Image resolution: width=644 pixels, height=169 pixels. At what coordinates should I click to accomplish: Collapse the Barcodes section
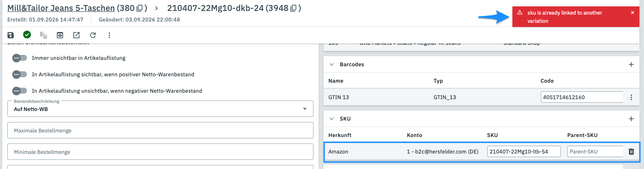(x=332, y=64)
